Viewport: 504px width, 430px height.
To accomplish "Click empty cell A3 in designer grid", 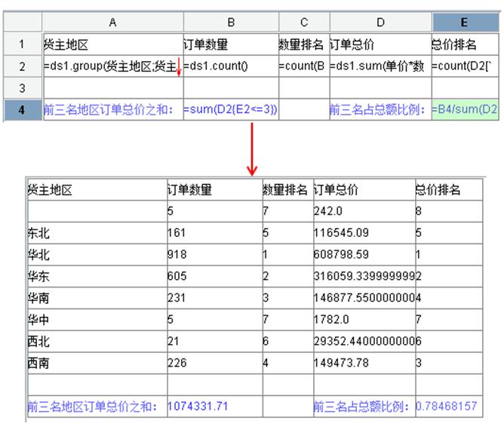I will 113,88.
